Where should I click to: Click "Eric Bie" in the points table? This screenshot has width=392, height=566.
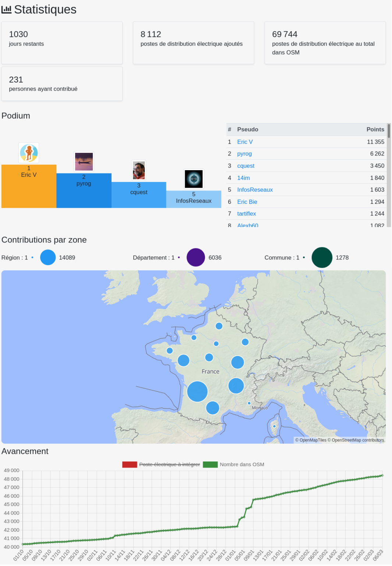tap(247, 202)
